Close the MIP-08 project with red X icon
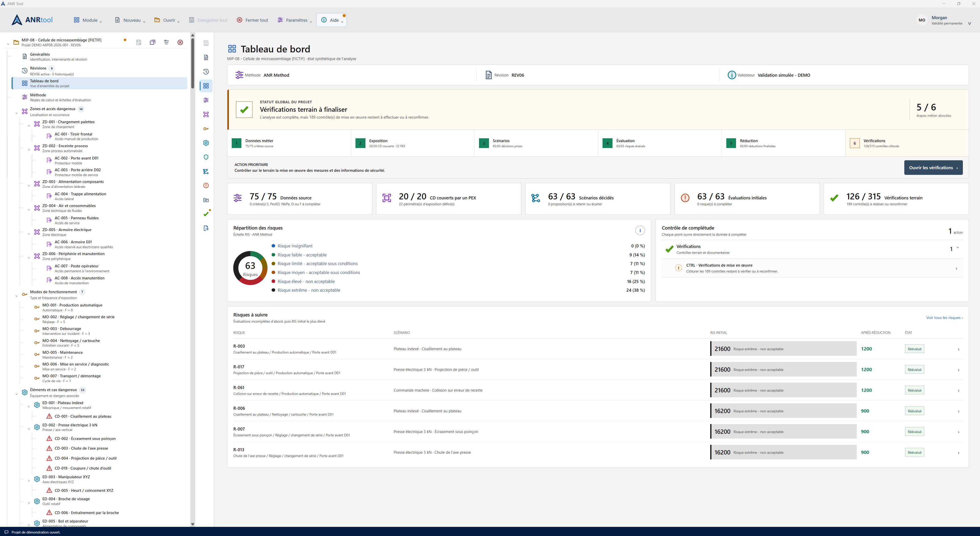Image resolution: width=980 pixels, height=536 pixels. (x=180, y=42)
